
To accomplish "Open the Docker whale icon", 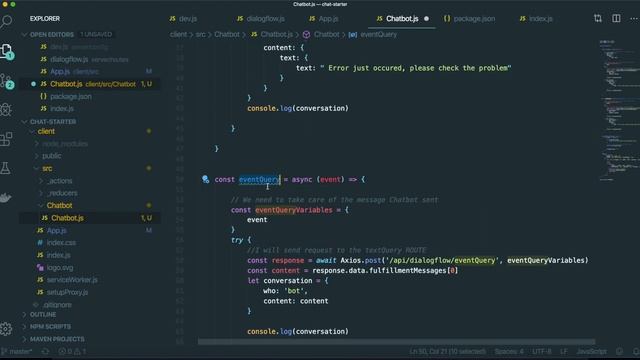I will pos(5,198).
